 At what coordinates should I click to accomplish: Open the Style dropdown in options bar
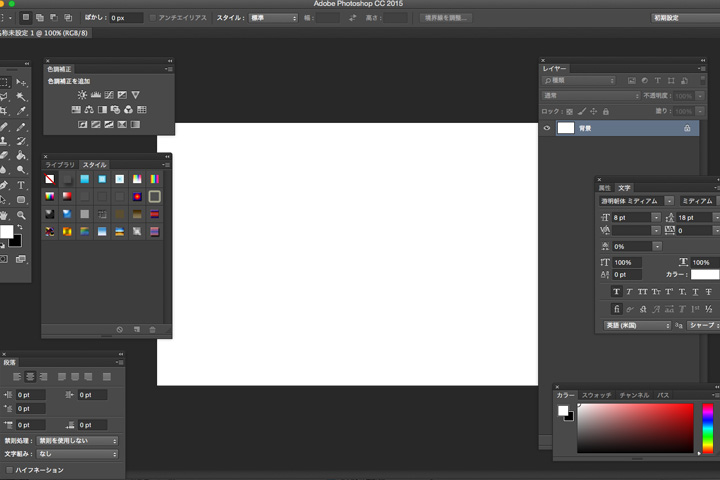point(273,18)
